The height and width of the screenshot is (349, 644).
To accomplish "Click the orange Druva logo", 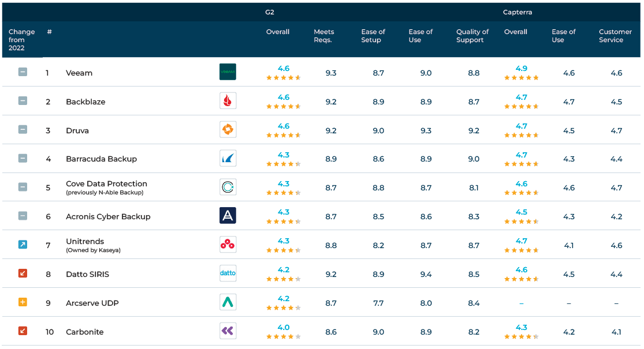I will (228, 130).
